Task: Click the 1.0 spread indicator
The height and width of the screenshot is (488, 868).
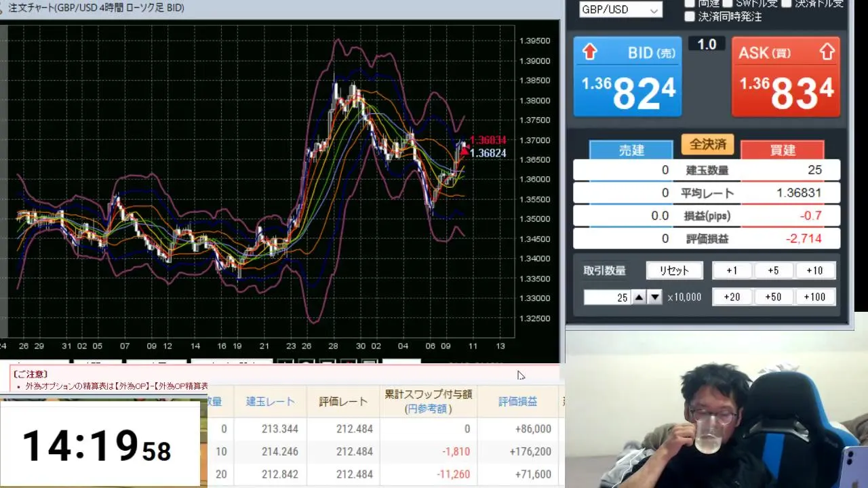Action: click(x=707, y=44)
